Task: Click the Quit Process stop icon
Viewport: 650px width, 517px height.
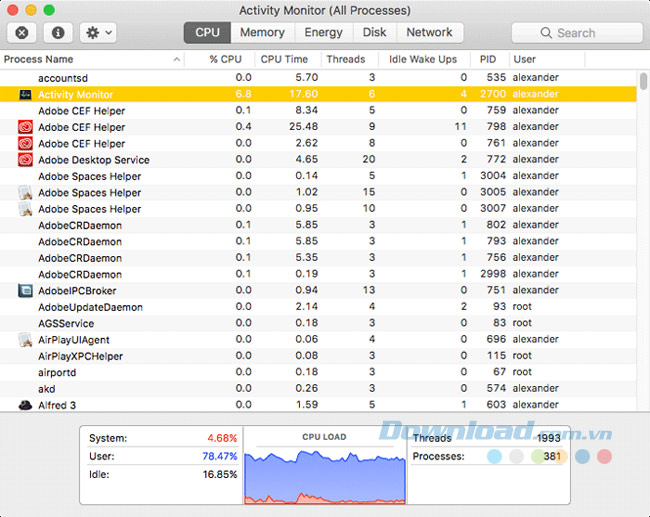Action: 23,32
